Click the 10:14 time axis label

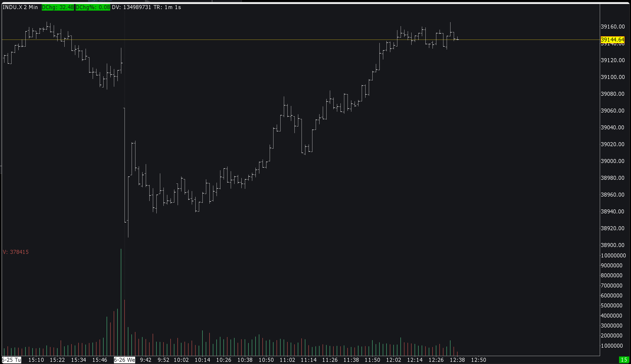[x=202, y=360]
